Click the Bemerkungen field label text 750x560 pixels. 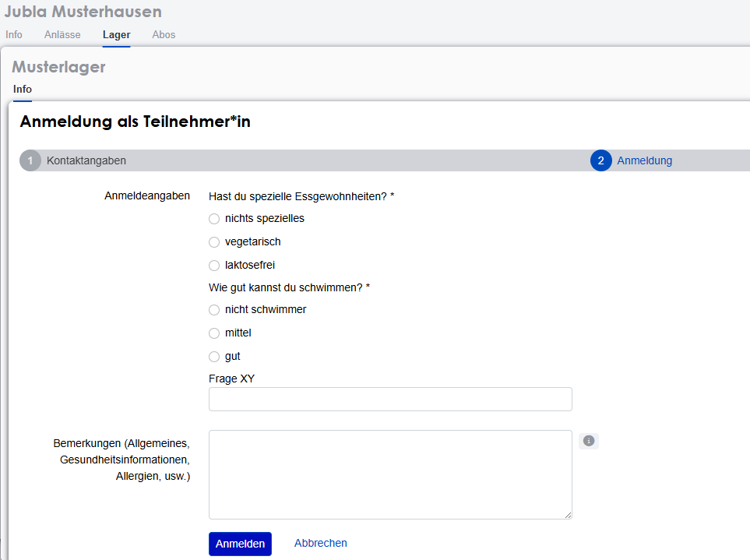(122, 460)
